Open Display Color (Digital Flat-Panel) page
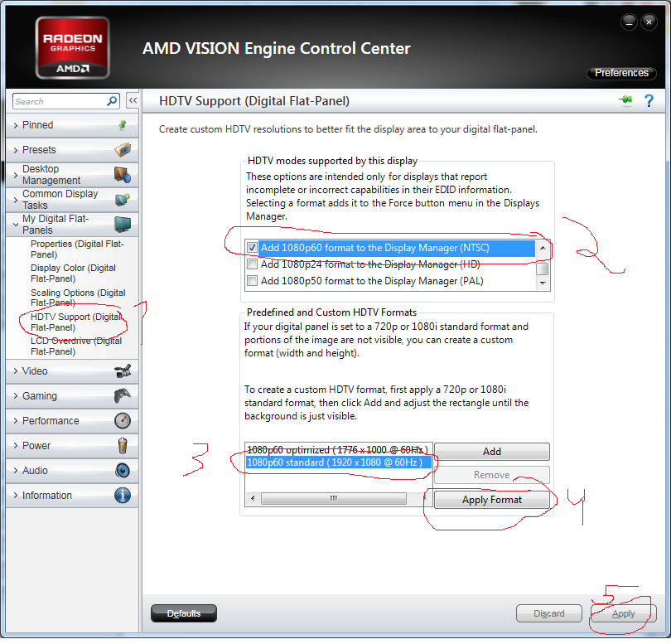The height and width of the screenshot is (644, 671). pyautogui.click(x=73, y=274)
